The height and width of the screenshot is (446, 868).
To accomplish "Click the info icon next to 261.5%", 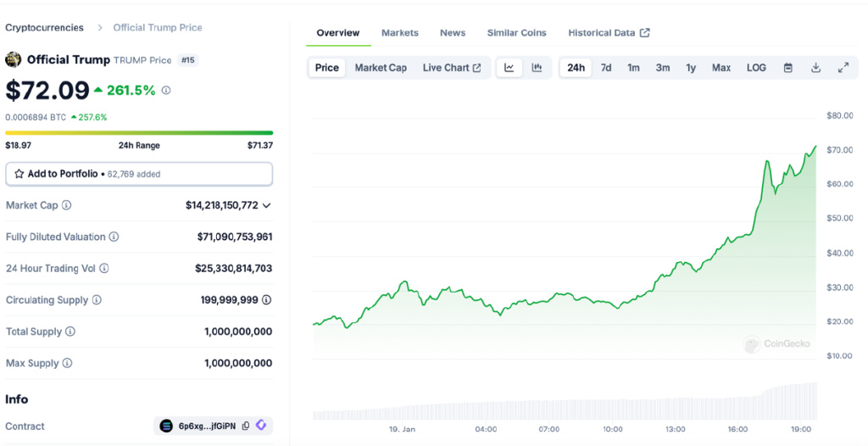I will (x=166, y=91).
